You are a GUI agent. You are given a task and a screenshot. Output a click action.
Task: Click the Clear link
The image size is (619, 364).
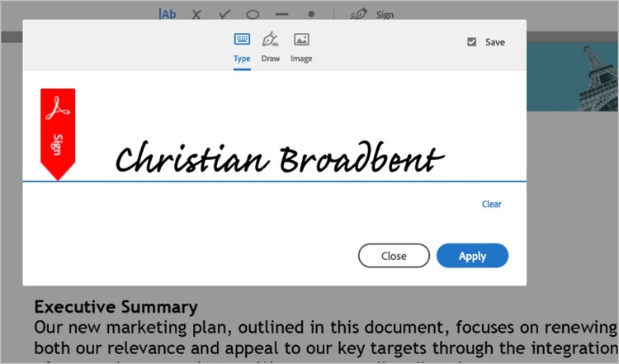point(492,204)
